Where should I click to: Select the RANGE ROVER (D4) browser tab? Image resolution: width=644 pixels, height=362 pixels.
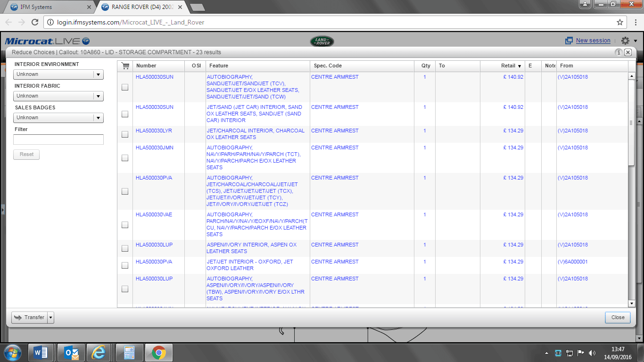[x=141, y=7]
